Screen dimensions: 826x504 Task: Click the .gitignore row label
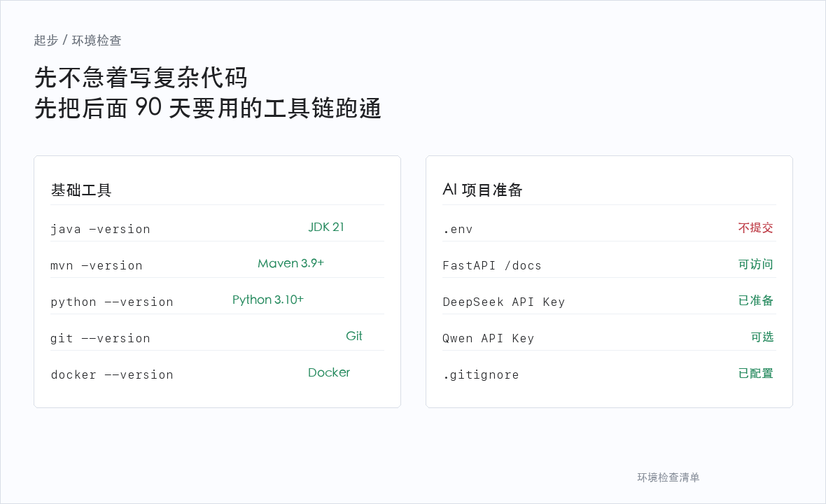[x=481, y=374]
